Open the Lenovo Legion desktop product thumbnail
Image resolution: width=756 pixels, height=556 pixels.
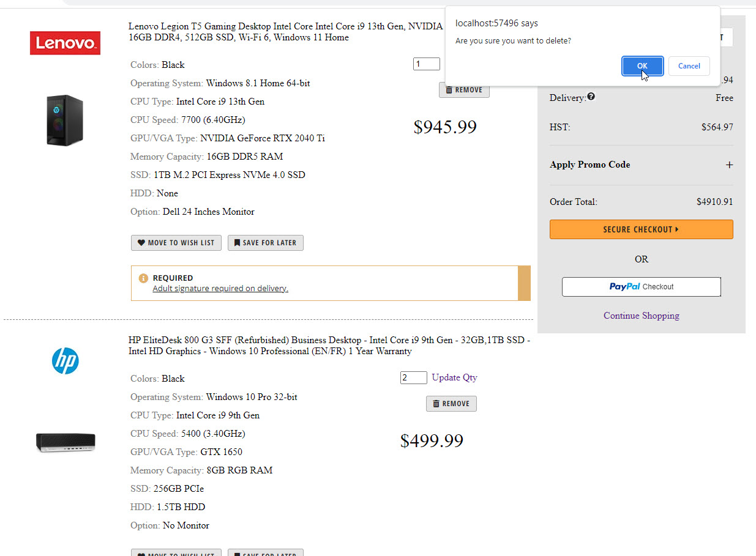[x=65, y=120]
